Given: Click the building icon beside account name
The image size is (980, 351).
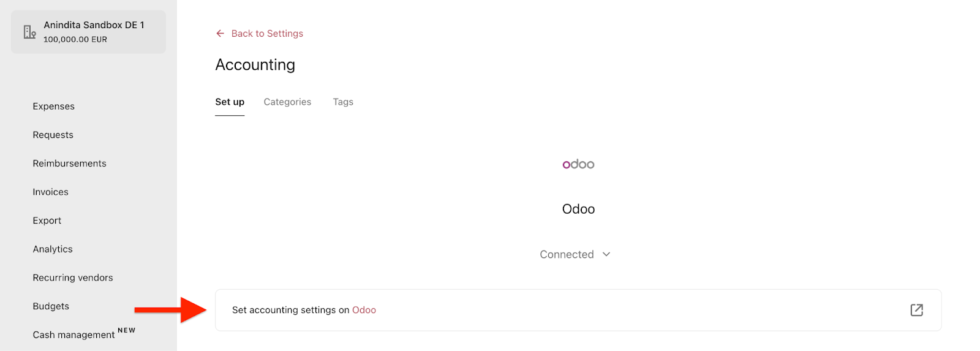Looking at the screenshot, I should (x=29, y=32).
